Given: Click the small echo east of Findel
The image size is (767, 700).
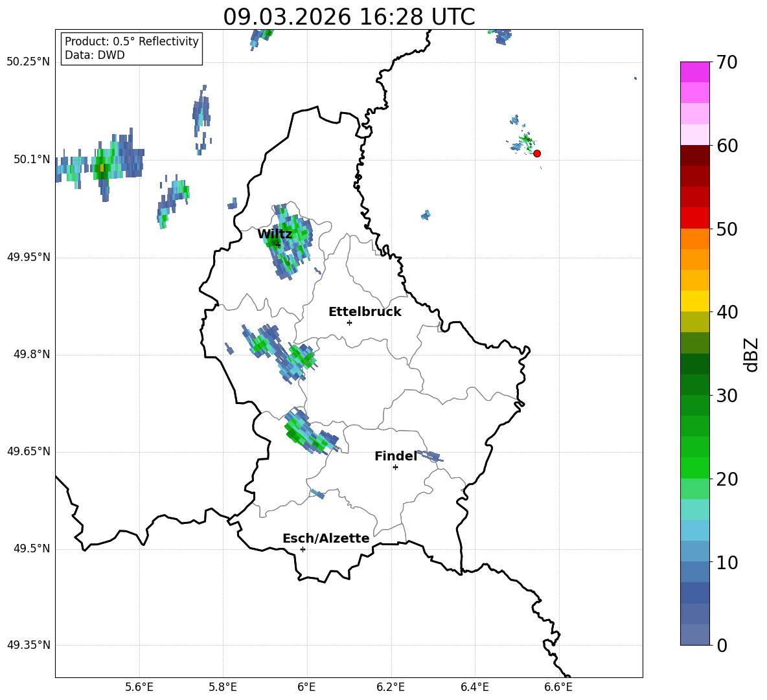Looking at the screenshot, I should (430, 455).
